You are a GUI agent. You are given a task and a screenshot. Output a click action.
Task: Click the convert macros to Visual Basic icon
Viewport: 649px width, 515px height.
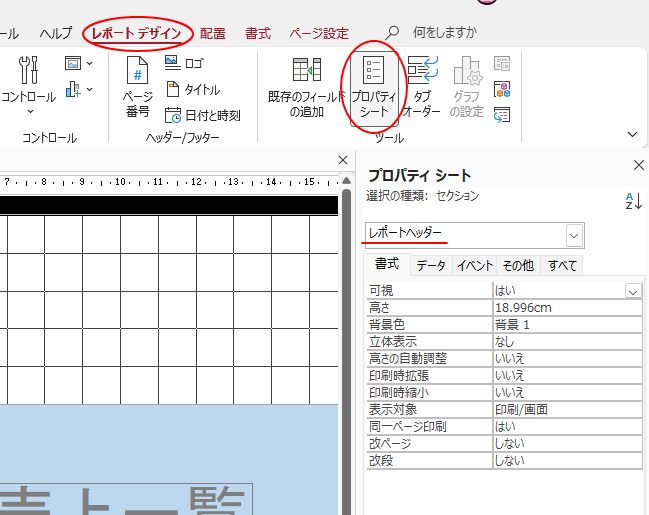click(502, 115)
